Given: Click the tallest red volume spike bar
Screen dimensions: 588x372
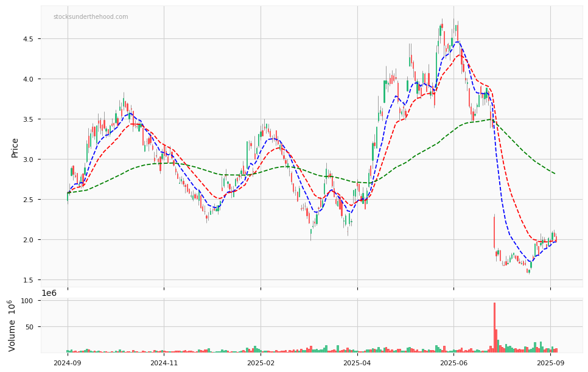Looking at the screenshot, I should point(494,328).
